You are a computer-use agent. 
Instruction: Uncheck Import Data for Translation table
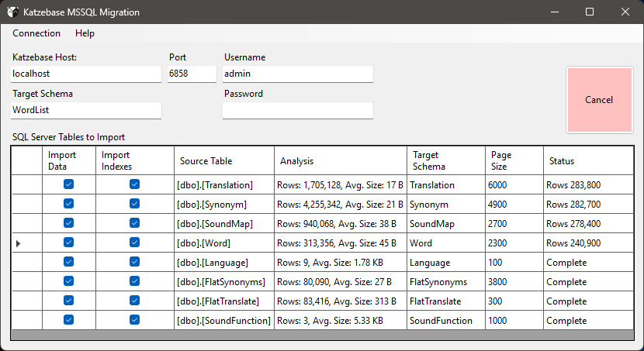(68, 184)
